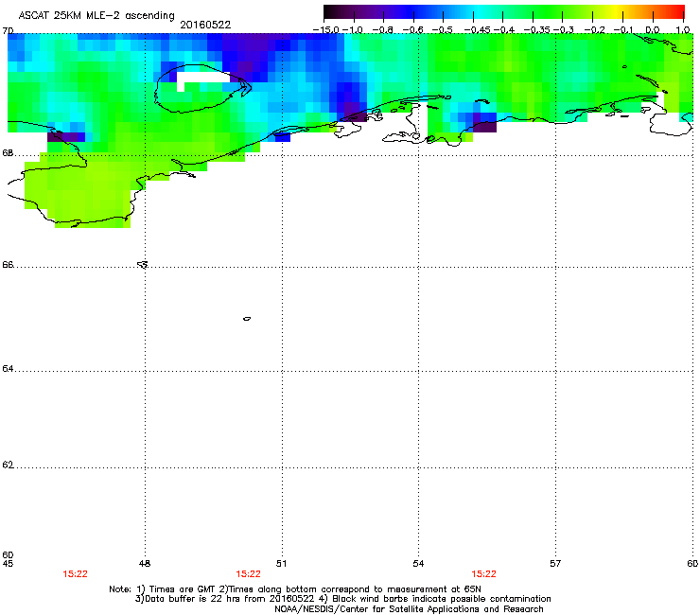Pick the '-0.35' colorbar tick label
The width and height of the screenshot is (700, 615).
pos(537,30)
